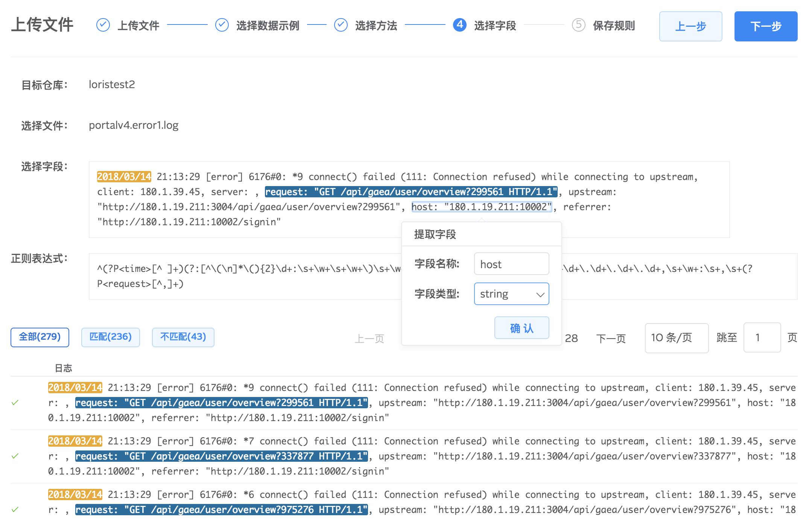Go forward with the 下一步 button

765,26
